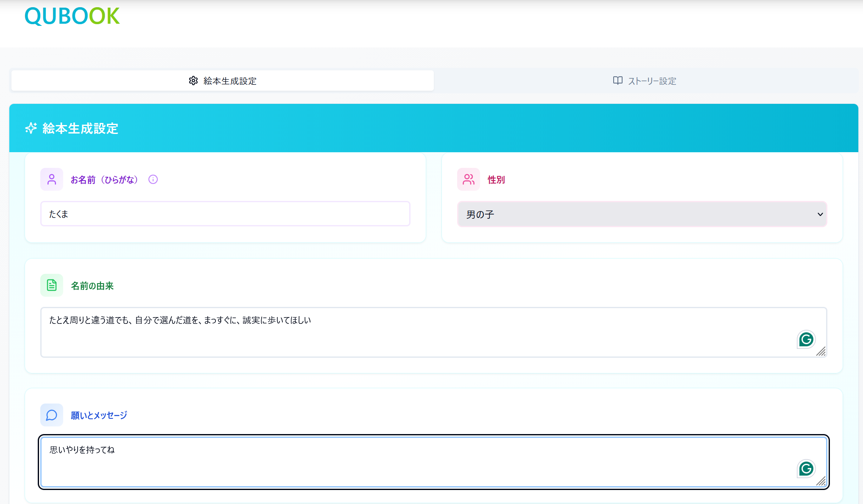Screen dimensions: 863x504
Task: Click resize handle of 願いとメッセージ textarea
Action: (x=821, y=481)
